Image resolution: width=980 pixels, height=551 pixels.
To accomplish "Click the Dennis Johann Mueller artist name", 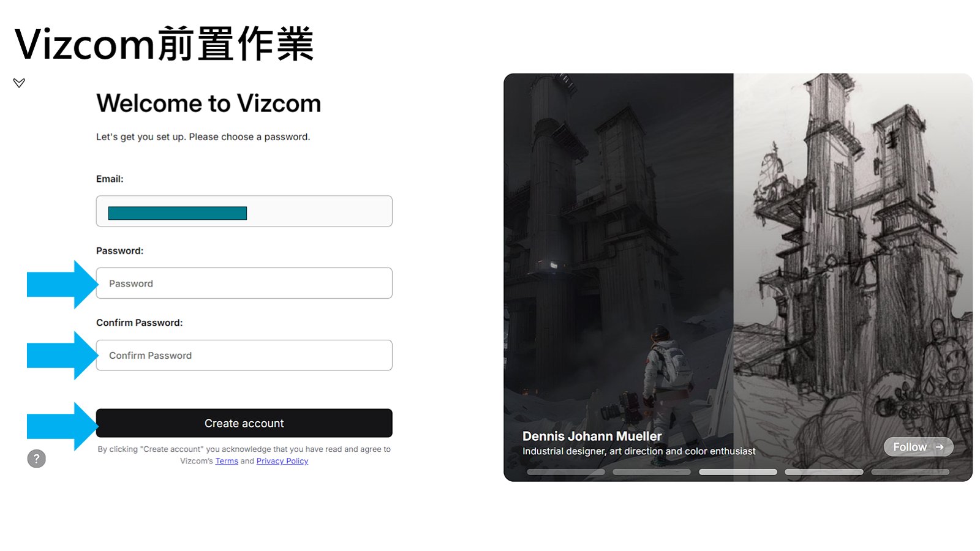I will (x=592, y=436).
